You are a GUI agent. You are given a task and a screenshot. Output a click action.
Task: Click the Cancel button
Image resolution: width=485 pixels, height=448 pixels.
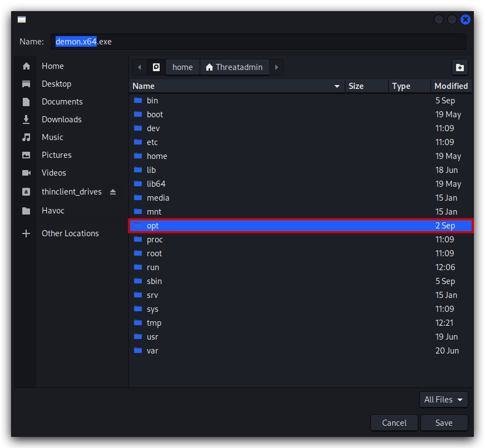(x=394, y=422)
